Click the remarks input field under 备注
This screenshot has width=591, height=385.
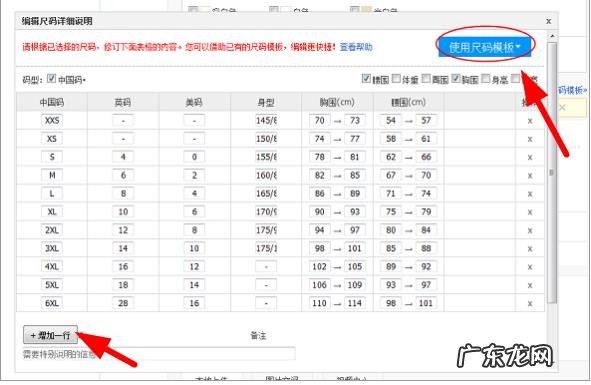coord(159,354)
